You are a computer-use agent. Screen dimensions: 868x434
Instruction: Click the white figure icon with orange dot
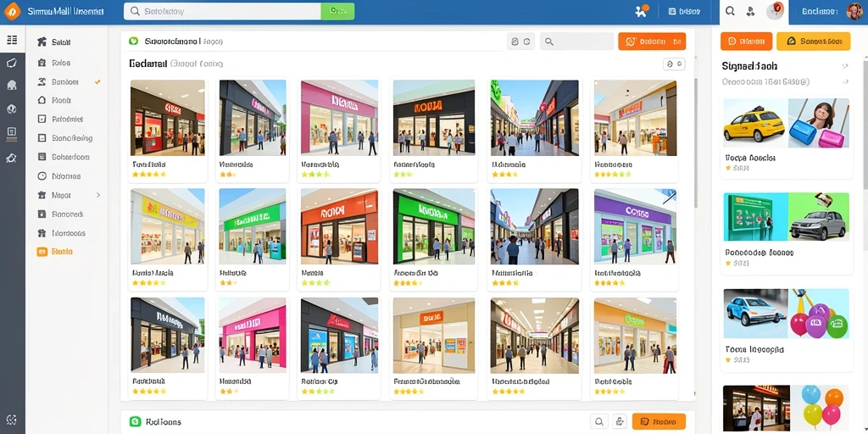pos(642,11)
